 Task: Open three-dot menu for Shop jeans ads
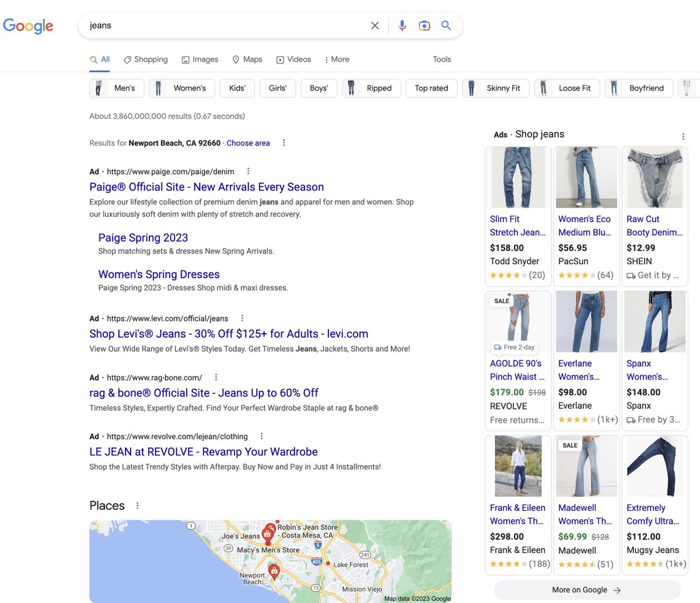click(683, 136)
